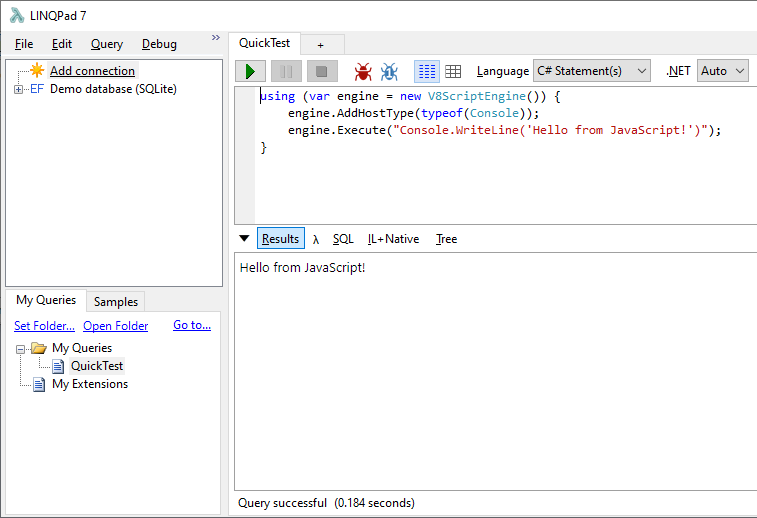Click inside the code editor on engine.Execute line
The height and width of the screenshot is (518, 757).
pyautogui.click(x=505, y=130)
